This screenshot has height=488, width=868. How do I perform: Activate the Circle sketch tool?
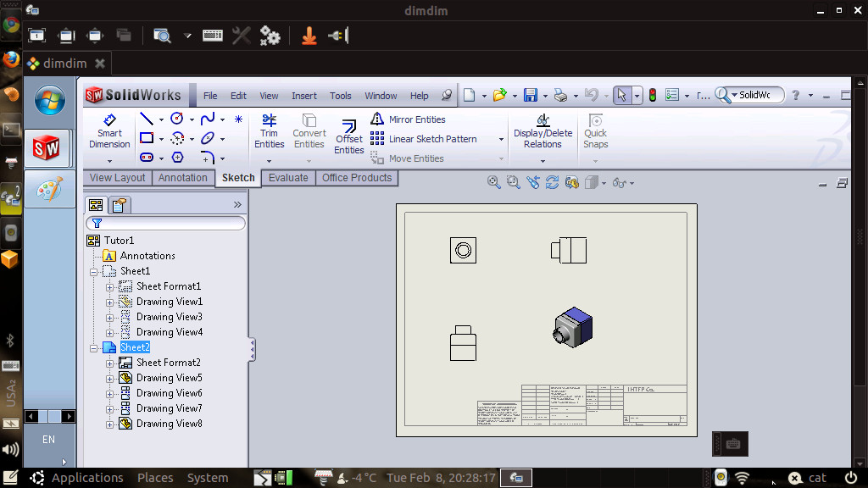(x=176, y=118)
